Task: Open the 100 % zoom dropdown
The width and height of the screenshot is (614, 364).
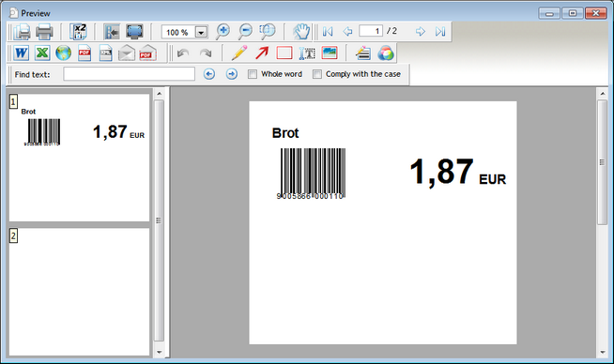Action: click(201, 32)
